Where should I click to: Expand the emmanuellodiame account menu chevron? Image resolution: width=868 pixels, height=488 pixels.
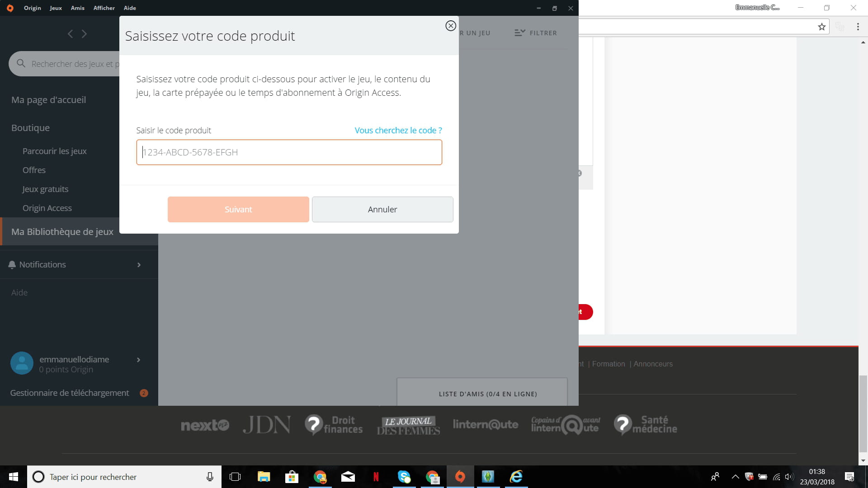[x=138, y=360]
